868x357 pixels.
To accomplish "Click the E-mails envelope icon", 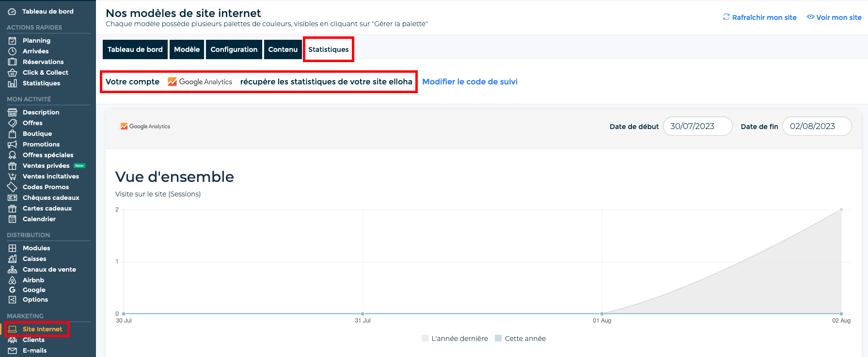I will 12,351.
